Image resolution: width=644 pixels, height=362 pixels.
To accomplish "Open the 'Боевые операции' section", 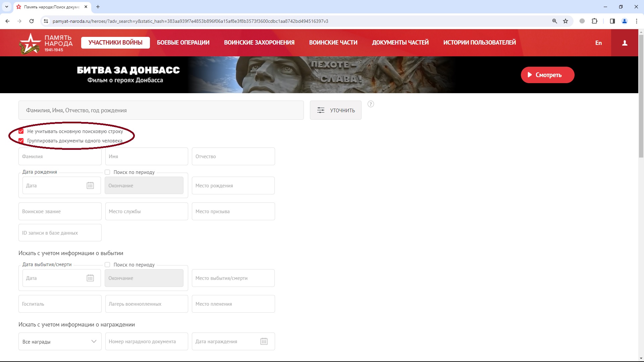I will tap(183, 43).
